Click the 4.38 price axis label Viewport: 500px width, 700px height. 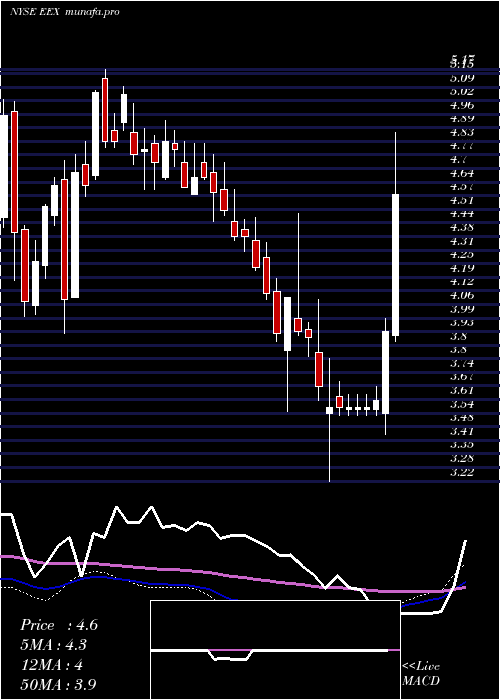coord(462,228)
